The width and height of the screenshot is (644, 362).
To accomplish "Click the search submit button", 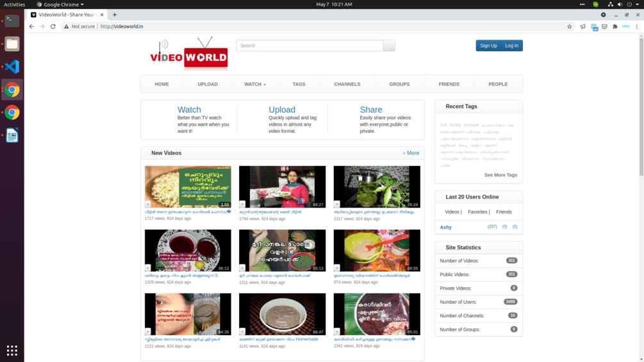I will [389, 45].
